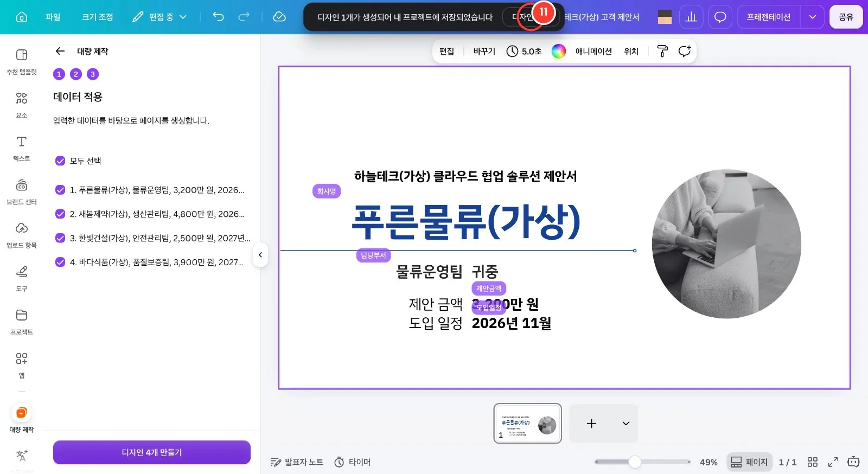
Task: Open the Apps panel
Action: point(22,366)
